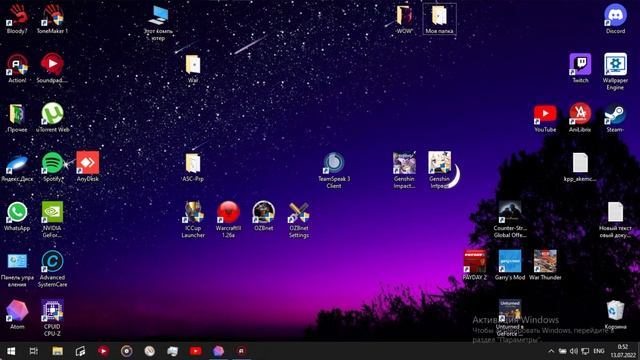Image resolution: width=640 pixels, height=360 pixels.
Task: Launch the Яндекс.Диск shortcut
Action: click(x=17, y=167)
